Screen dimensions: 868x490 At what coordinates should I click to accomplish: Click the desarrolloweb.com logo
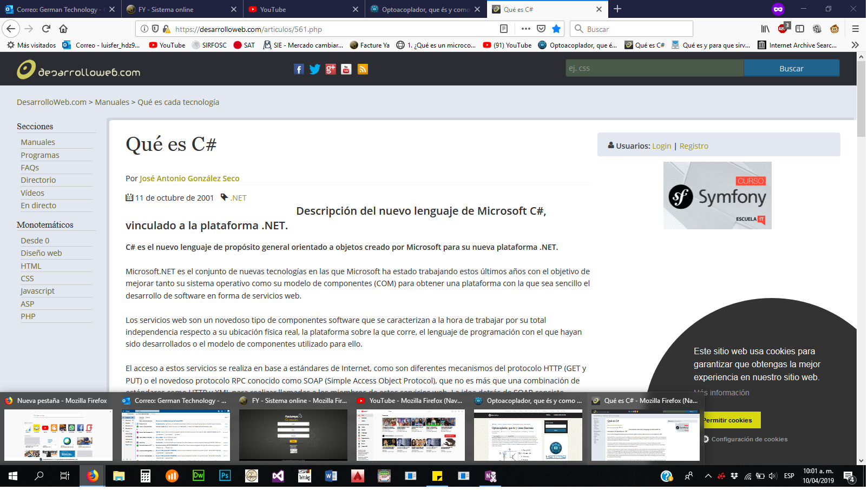pos(78,70)
